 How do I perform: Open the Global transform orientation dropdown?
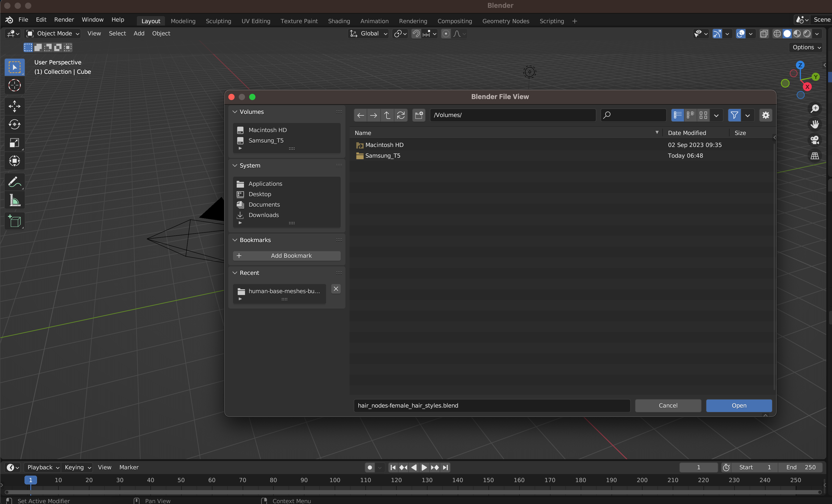tap(369, 33)
